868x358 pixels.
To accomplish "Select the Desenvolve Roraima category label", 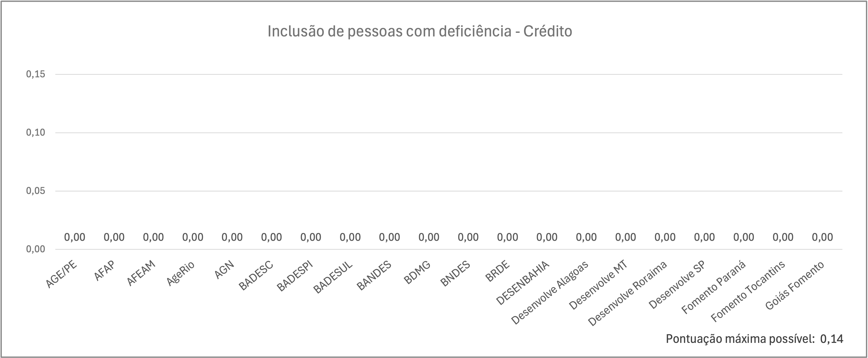I will [x=627, y=293].
